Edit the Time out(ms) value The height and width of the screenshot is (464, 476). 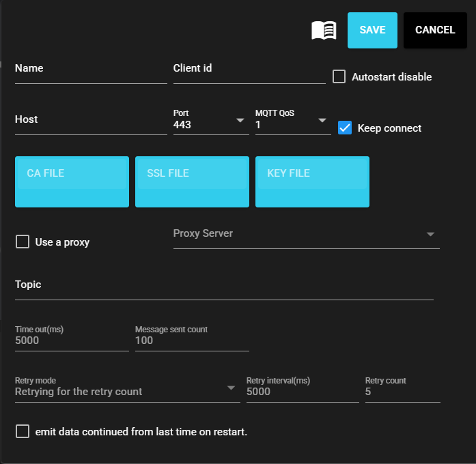(72, 340)
